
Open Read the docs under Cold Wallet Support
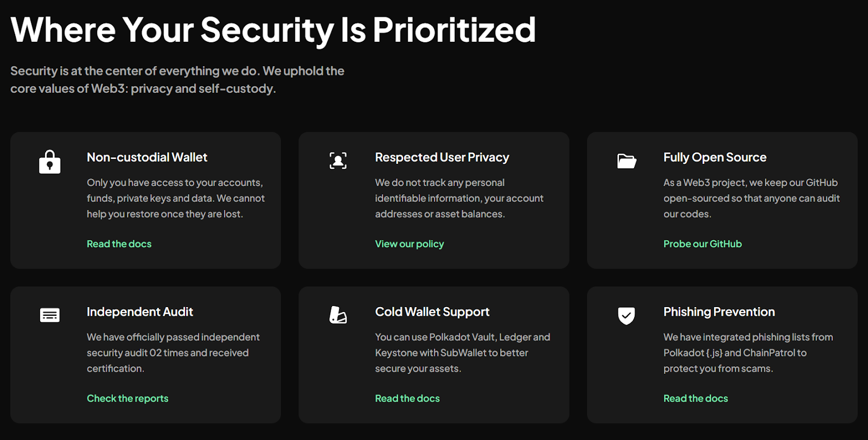[407, 399]
